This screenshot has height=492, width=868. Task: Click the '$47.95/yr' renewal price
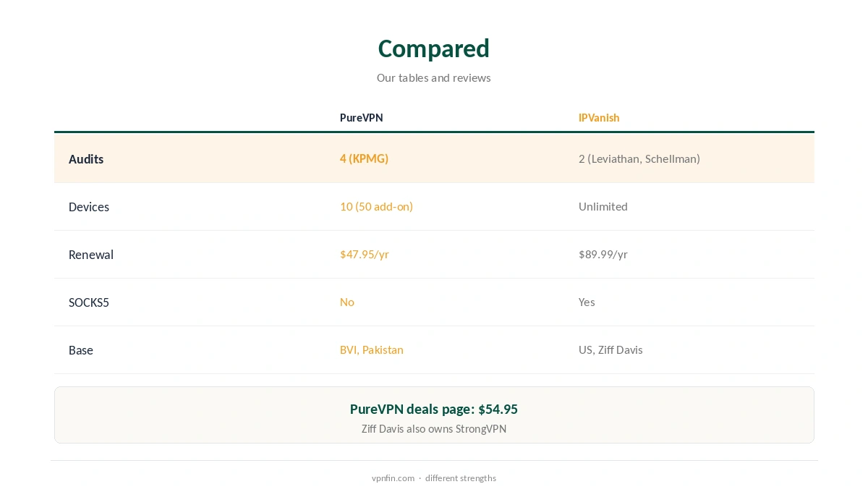click(x=365, y=254)
